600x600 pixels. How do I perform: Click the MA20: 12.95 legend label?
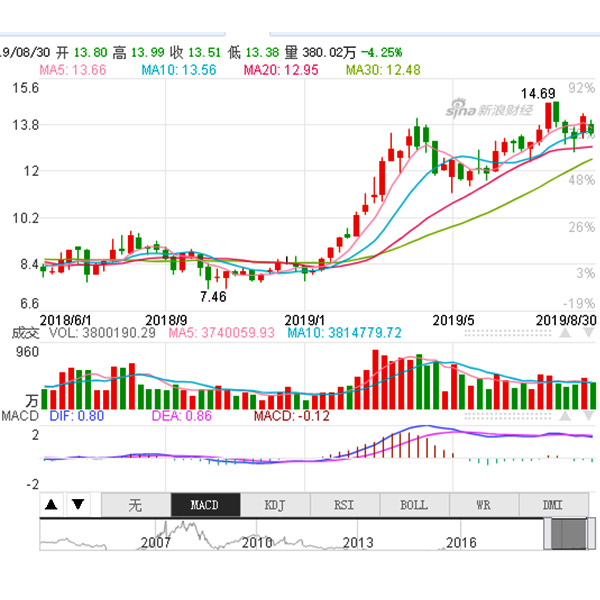281,70
